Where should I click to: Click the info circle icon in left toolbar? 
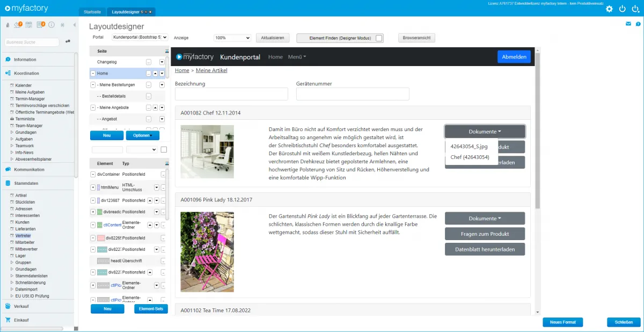click(52, 25)
